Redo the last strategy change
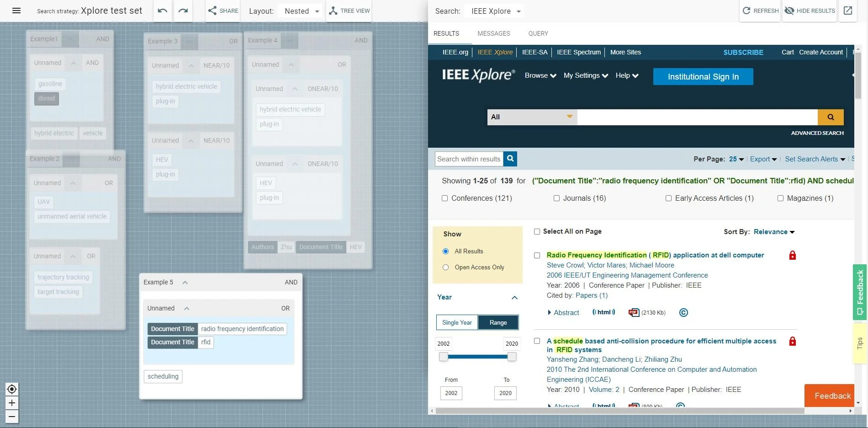Screen dimensions: 868x428 [183, 11]
